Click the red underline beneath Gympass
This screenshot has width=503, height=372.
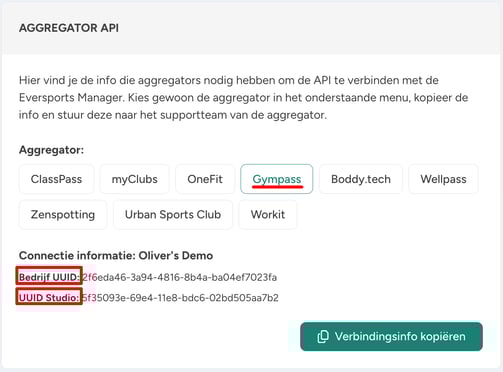coord(277,187)
